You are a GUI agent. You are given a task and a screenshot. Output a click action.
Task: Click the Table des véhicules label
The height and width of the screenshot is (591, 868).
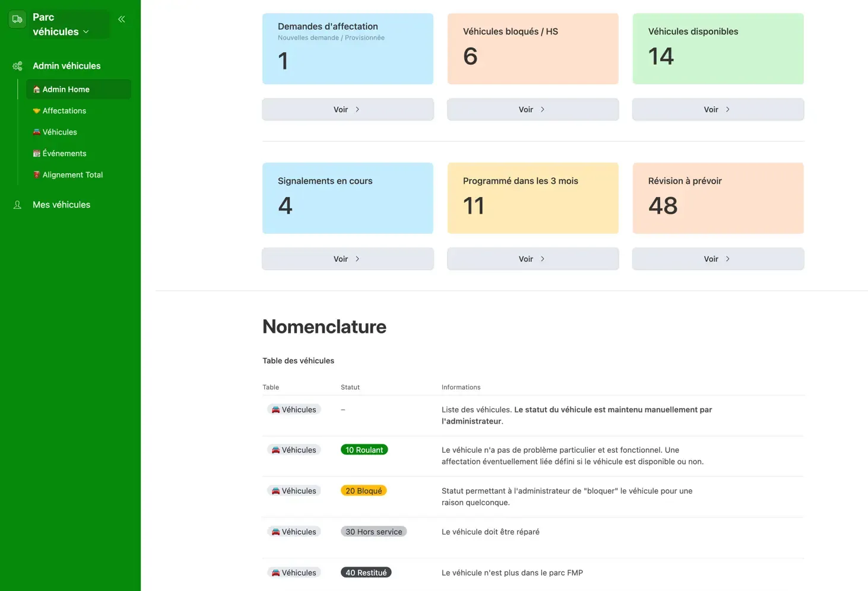[298, 361]
